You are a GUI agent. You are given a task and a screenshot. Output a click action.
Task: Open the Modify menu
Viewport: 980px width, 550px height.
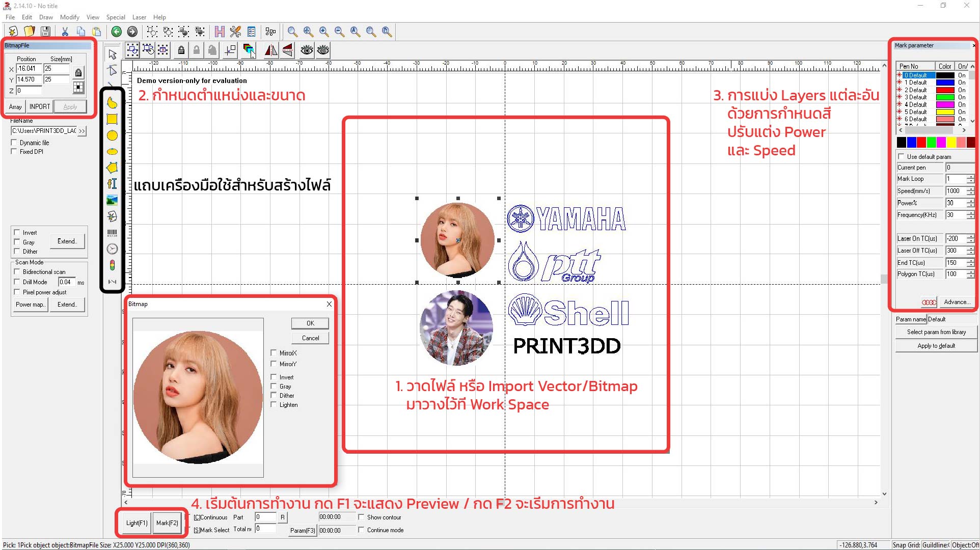click(x=70, y=17)
